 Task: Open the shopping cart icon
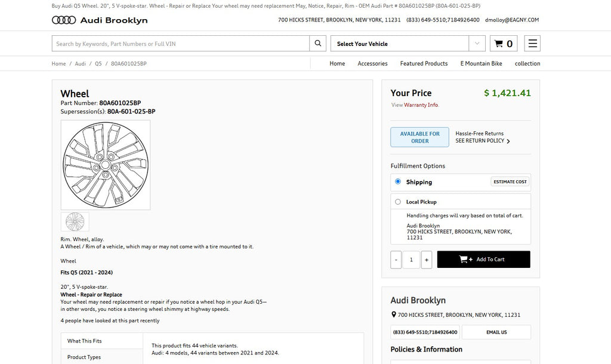click(x=498, y=44)
